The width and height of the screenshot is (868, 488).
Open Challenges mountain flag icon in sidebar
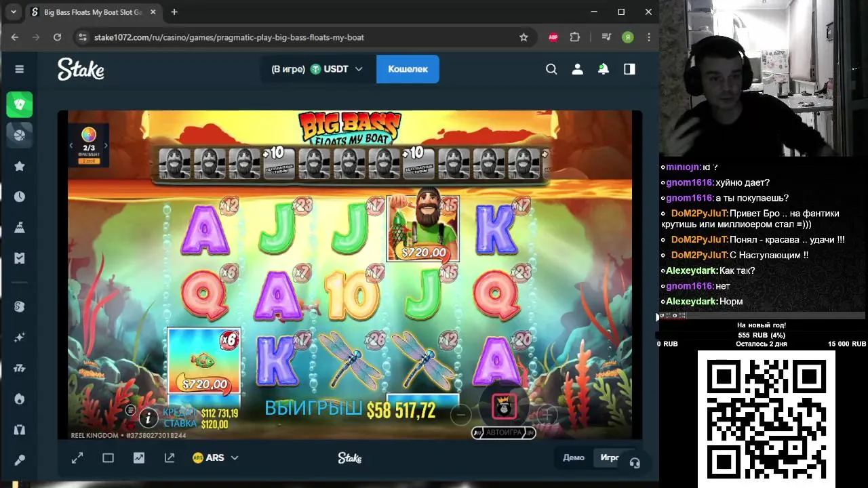[20, 228]
